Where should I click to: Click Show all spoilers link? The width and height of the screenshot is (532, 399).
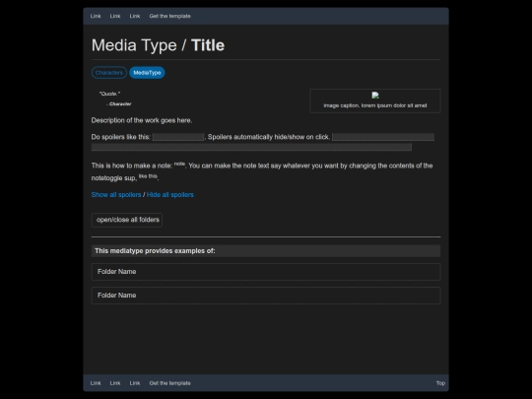pos(116,195)
